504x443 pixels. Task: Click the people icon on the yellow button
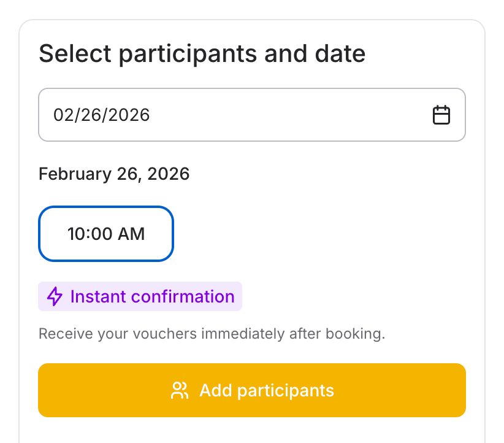point(180,391)
